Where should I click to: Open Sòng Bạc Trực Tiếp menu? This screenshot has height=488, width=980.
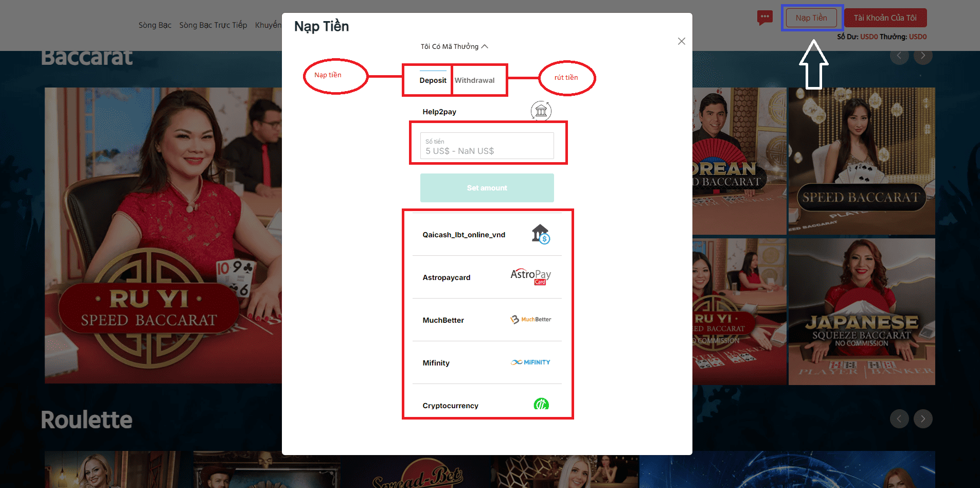(x=213, y=25)
